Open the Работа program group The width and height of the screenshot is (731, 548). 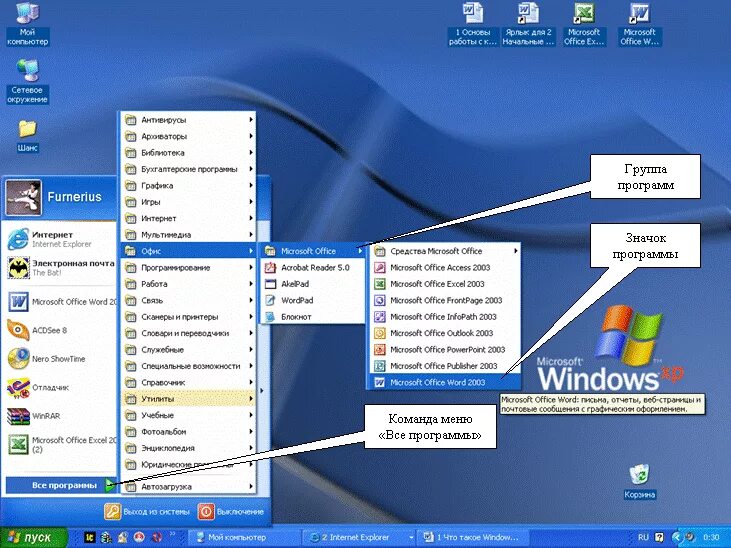[188, 284]
